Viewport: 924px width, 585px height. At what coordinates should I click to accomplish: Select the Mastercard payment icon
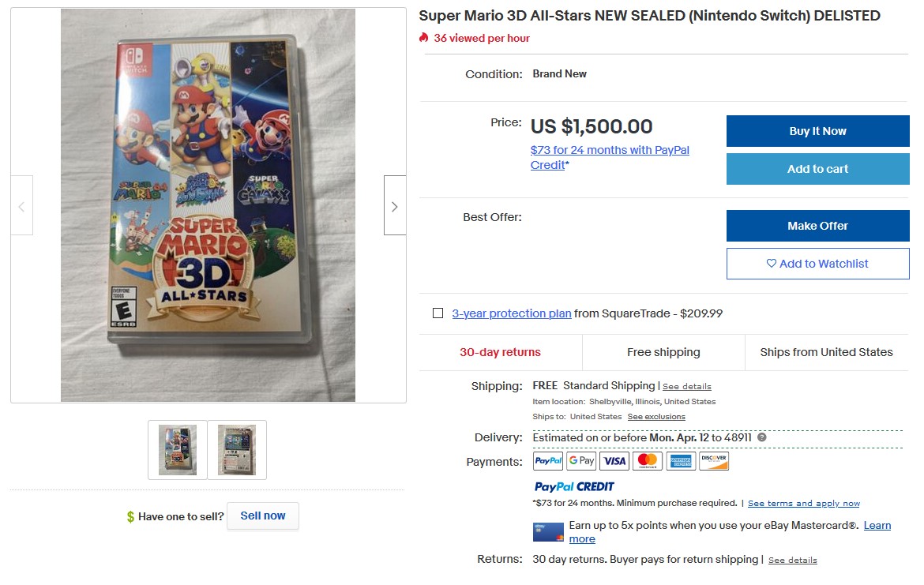click(647, 460)
